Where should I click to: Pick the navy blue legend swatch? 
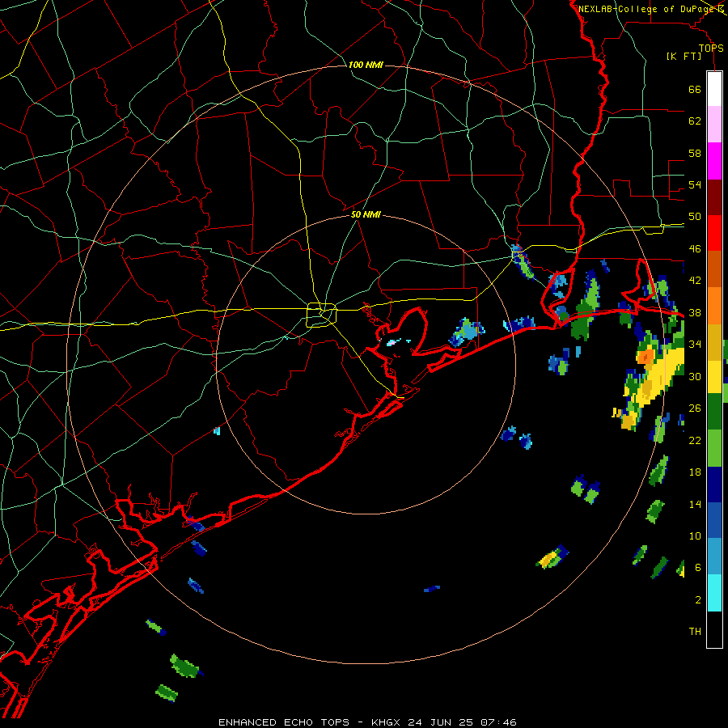coord(714,485)
